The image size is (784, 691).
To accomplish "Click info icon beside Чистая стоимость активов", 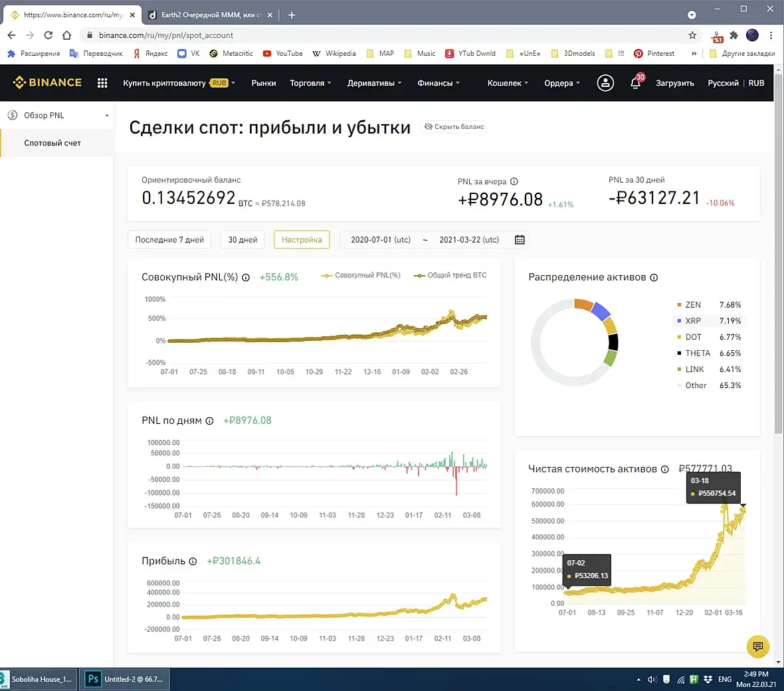I will 665,469.
